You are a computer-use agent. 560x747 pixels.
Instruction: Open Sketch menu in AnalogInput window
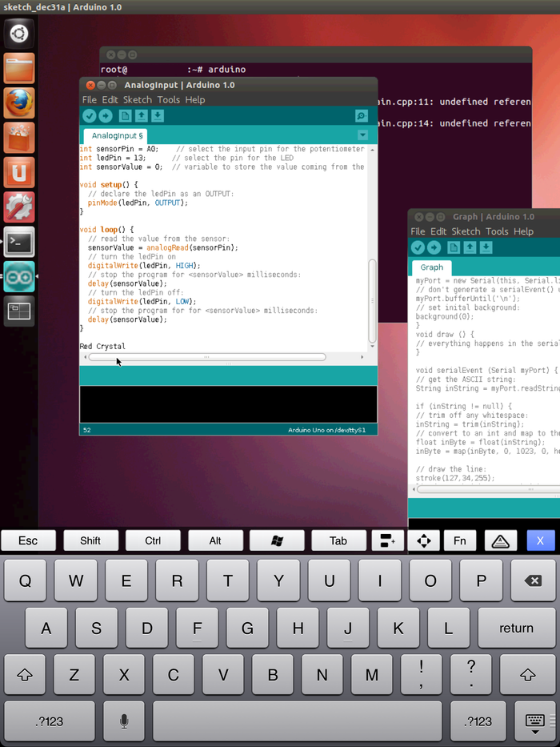pyautogui.click(x=138, y=99)
